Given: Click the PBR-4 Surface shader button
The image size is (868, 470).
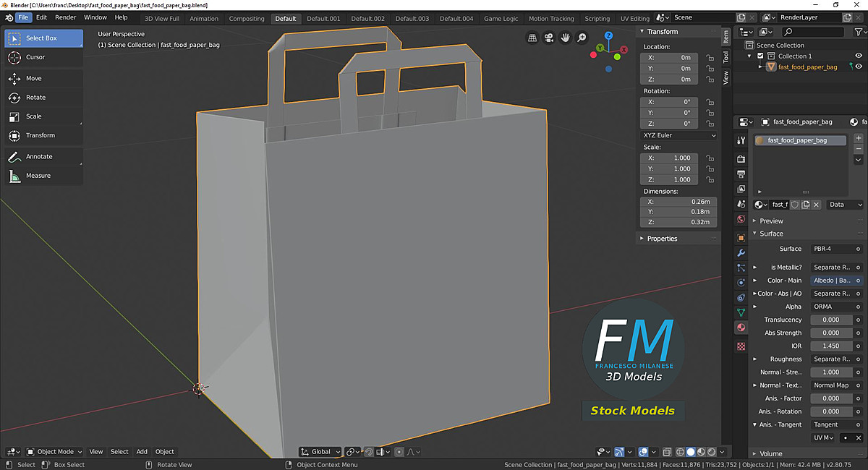Looking at the screenshot, I should click(836, 249).
